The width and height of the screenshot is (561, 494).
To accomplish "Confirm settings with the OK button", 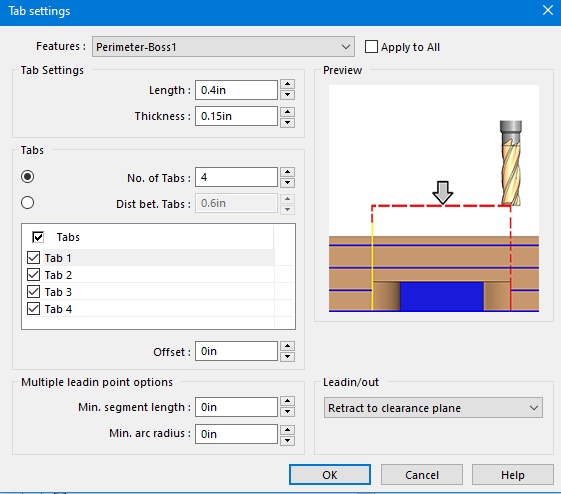I will click(330, 475).
